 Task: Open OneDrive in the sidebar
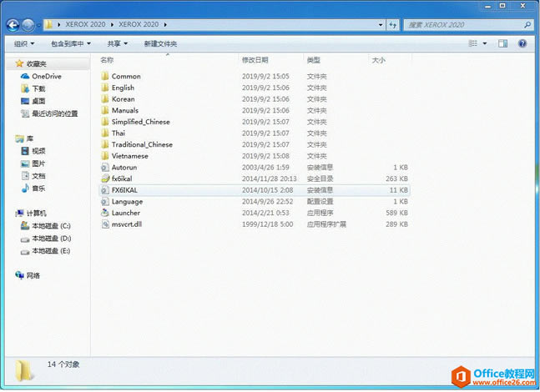tap(47, 76)
